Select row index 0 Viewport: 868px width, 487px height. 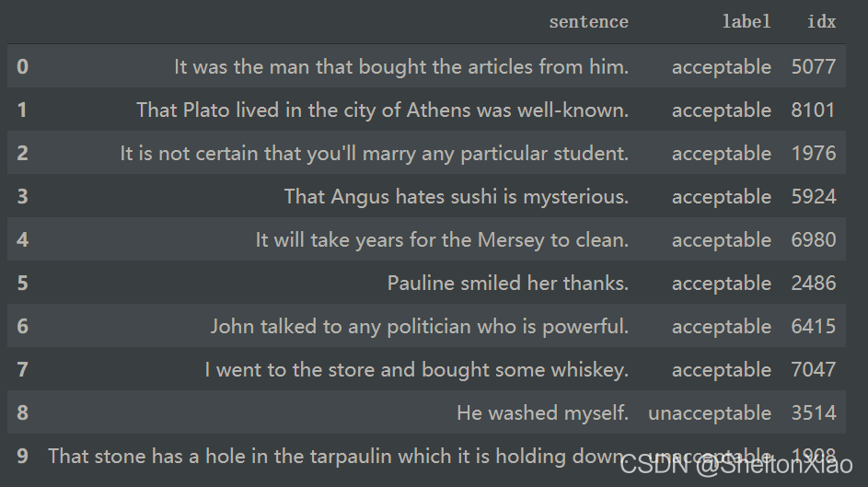point(22,66)
